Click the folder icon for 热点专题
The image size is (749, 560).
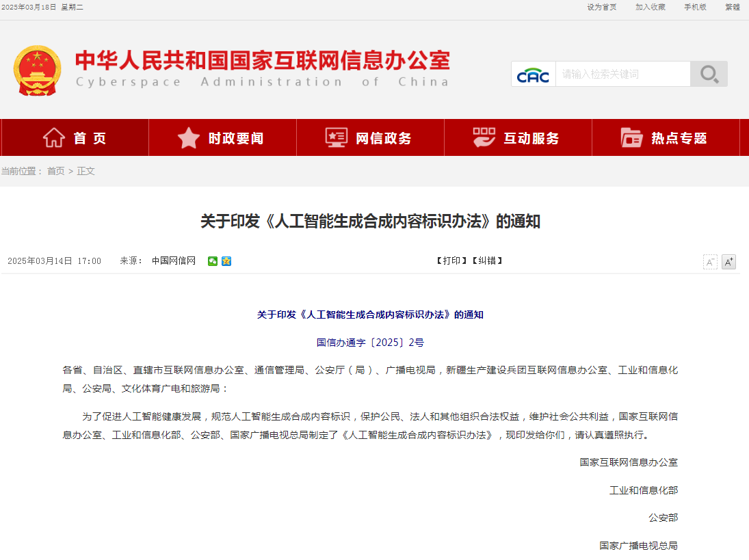pyautogui.click(x=631, y=137)
